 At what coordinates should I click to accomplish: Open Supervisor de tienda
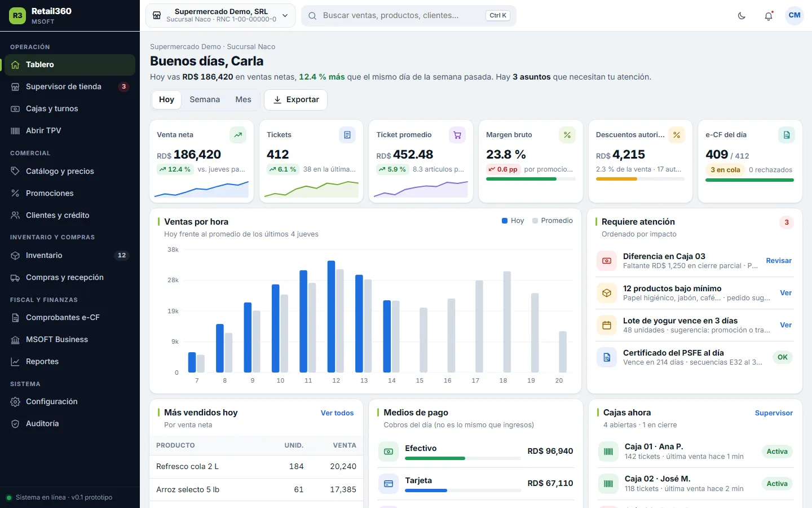(x=70, y=87)
